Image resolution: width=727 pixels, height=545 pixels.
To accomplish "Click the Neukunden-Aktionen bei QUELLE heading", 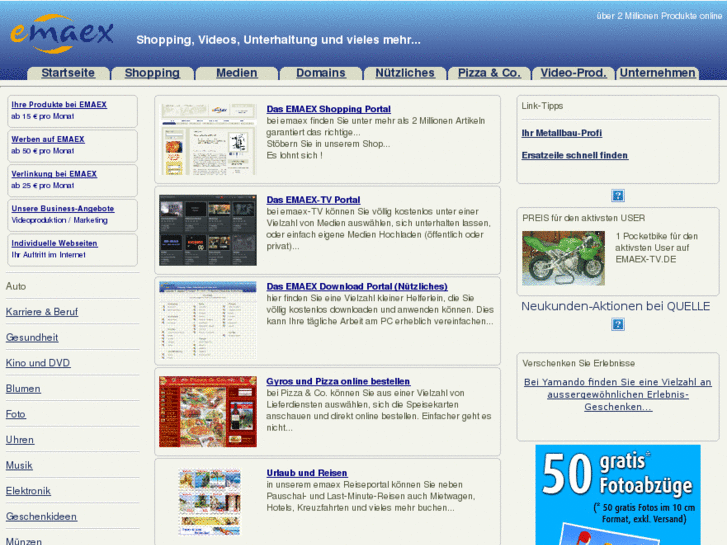I will pyautogui.click(x=616, y=306).
